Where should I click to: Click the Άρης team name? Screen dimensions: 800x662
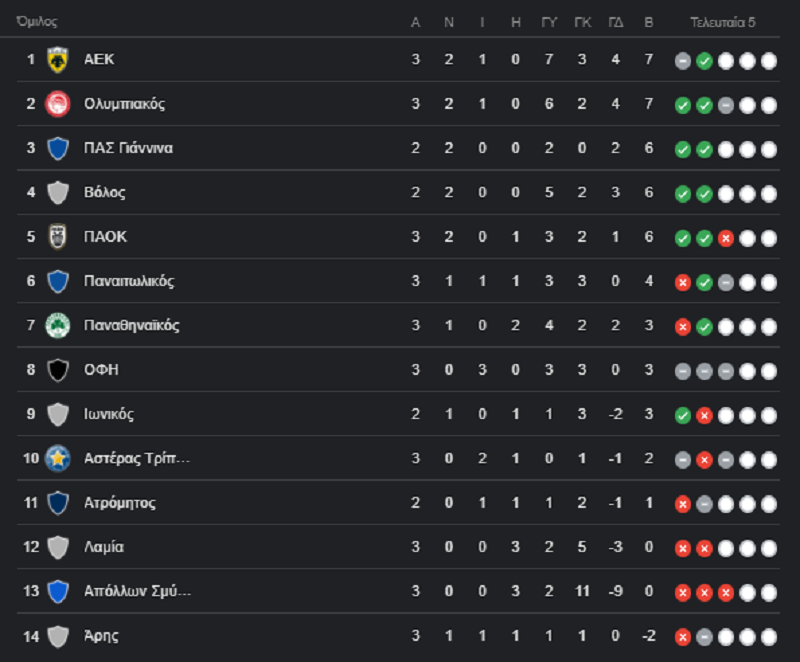click(x=101, y=635)
